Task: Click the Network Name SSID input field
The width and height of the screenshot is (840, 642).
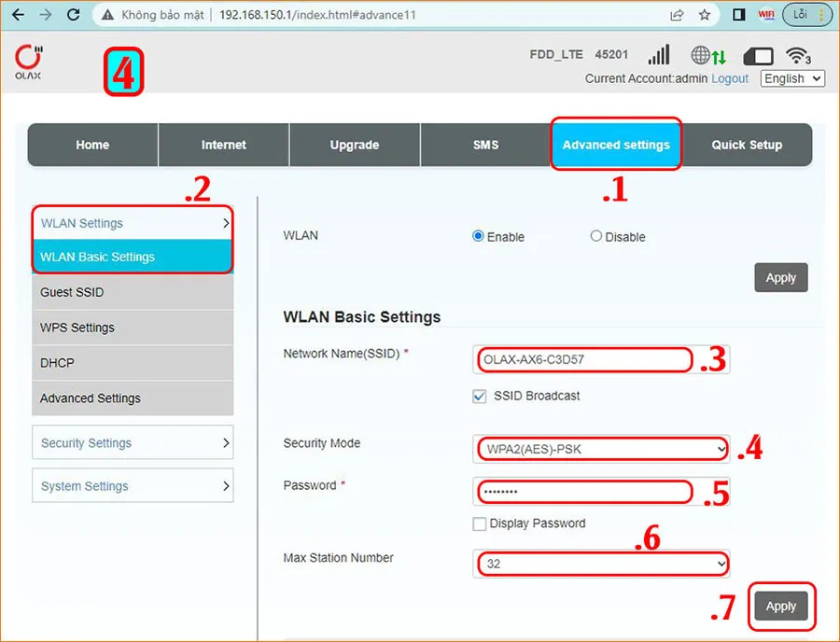Action: (x=585, y=359)
